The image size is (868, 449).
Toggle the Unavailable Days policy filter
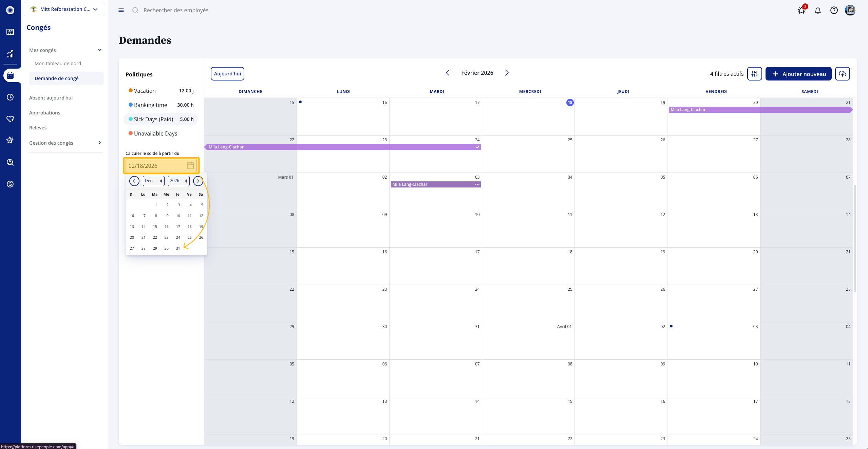[155, 133]
